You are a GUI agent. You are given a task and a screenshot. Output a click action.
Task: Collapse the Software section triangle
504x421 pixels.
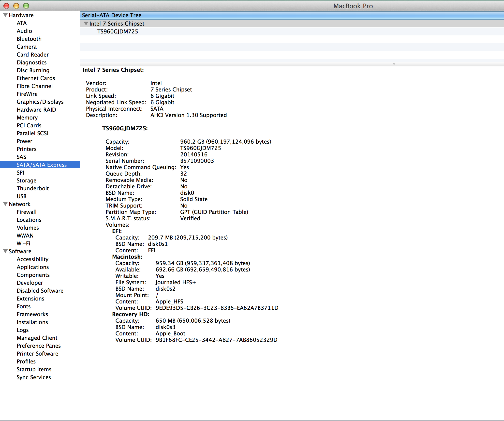click(5, 251)
